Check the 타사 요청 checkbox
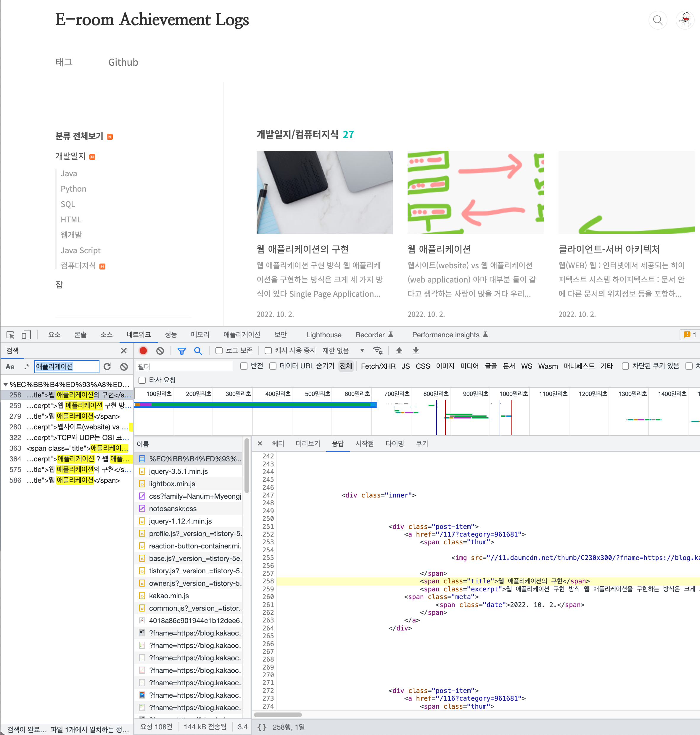The width and height of the screenshot is (700, 735). [142, 380]
